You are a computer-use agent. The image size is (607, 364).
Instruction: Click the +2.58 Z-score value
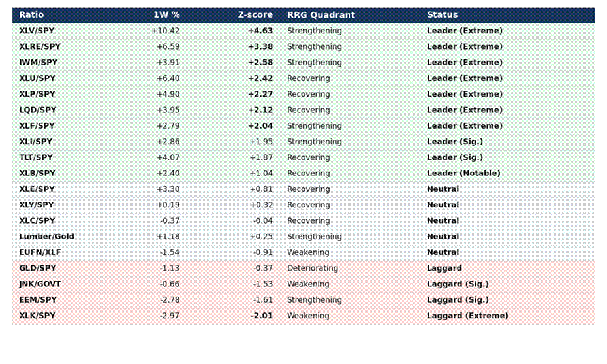click(x=260, y=62)
